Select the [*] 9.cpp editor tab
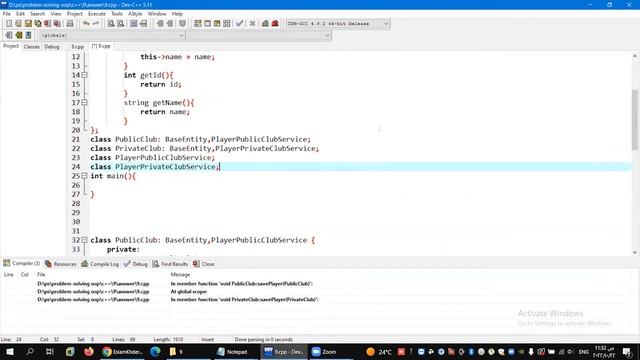 [x=101, y=46]
